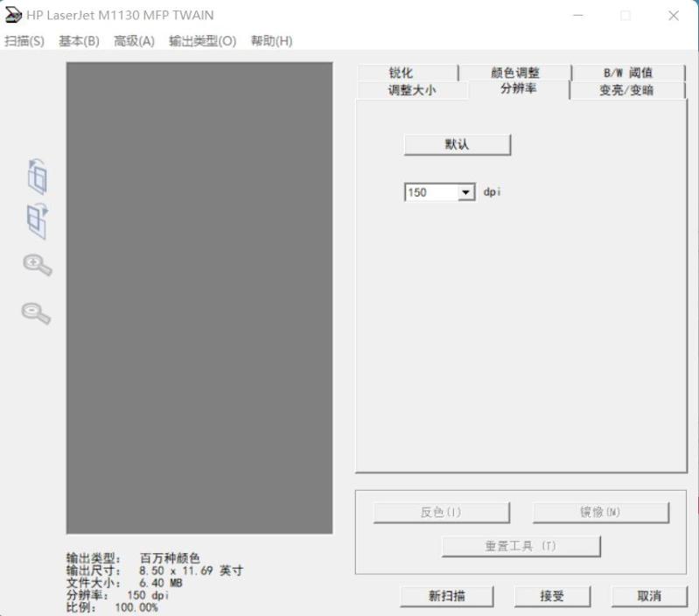Click the 百万种颜色 output type text
This screenshot has height=616, width=699.
170,558
